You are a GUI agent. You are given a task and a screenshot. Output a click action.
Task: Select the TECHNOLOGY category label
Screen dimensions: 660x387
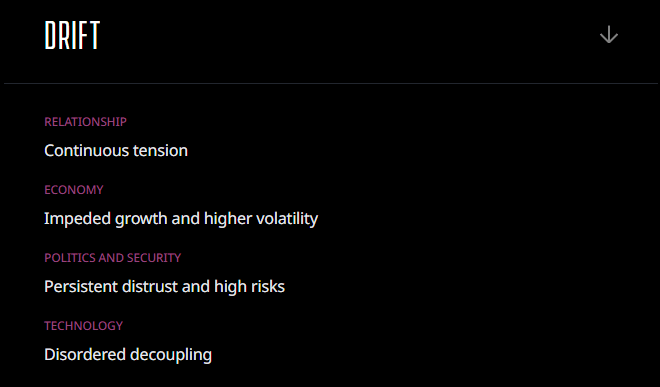83,326
